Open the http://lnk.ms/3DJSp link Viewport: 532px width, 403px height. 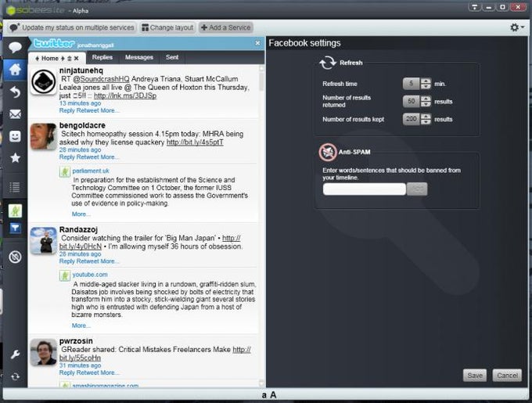(125, 95)
